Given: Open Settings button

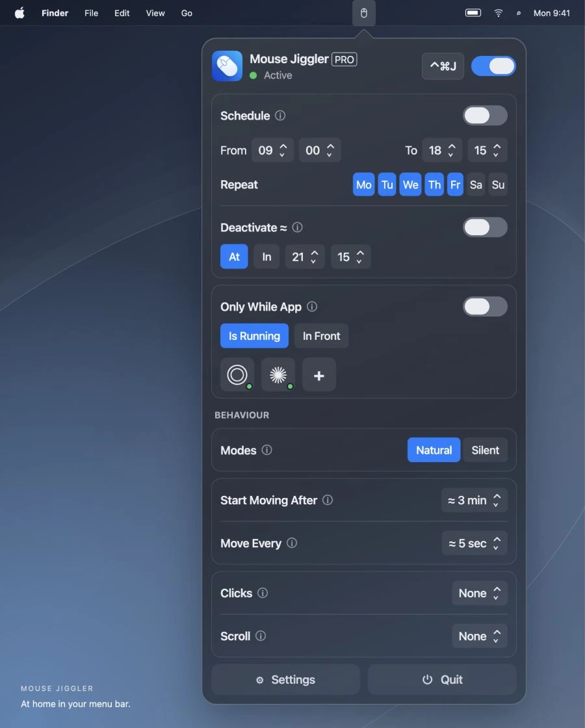Looking at the screenshot, I should (285, 679).
